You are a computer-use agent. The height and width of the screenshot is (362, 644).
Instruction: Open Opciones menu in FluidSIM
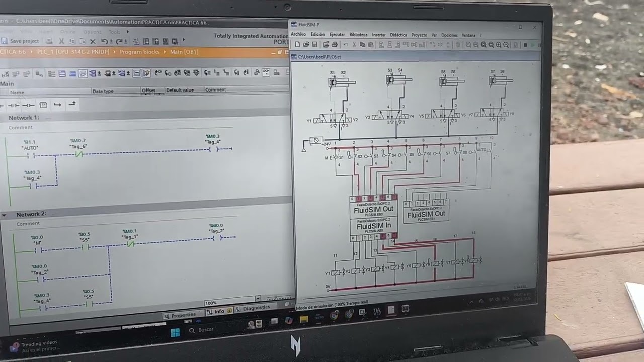[x=449, y=35]
